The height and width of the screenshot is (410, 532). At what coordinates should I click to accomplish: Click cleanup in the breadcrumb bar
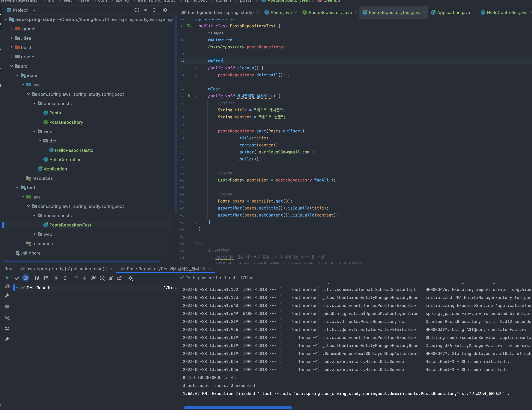[332, 1]
